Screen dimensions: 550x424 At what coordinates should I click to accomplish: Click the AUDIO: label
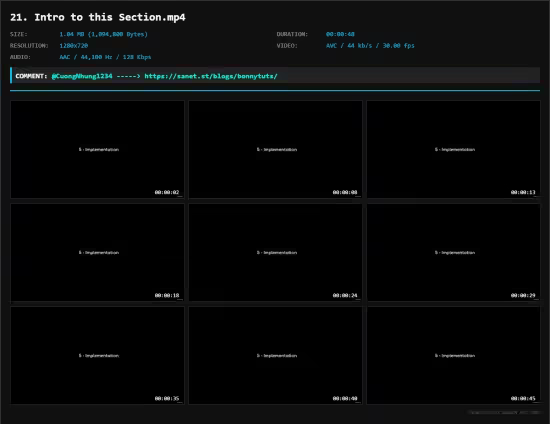(20, 57)
